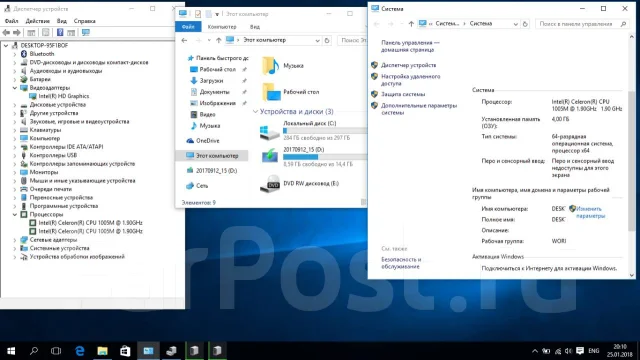Open Настройка удаленного доступа link
The image size is (640, 360).
(411, 80)
